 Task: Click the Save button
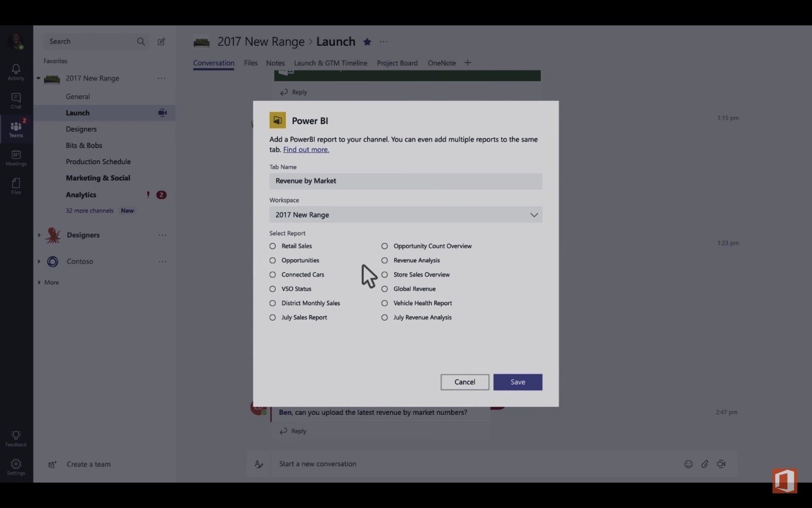click(517, 382)
